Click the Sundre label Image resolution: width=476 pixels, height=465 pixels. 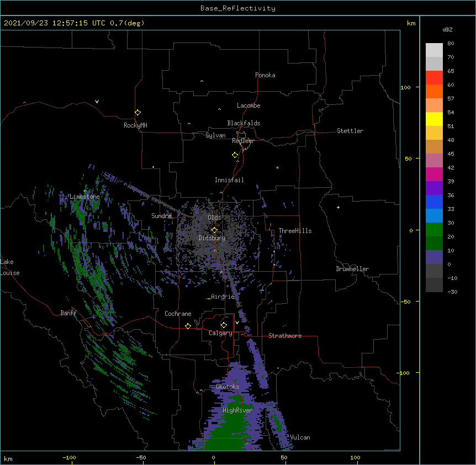coord(161,216)
